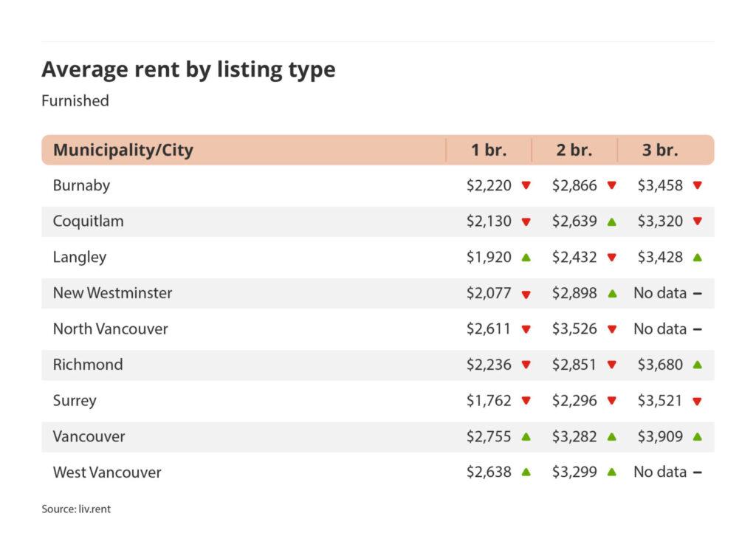Viewport: 756px width, 533px height.
Task: Click the green up arrow beside Vancouver $3,909
Action: point(697,436)
